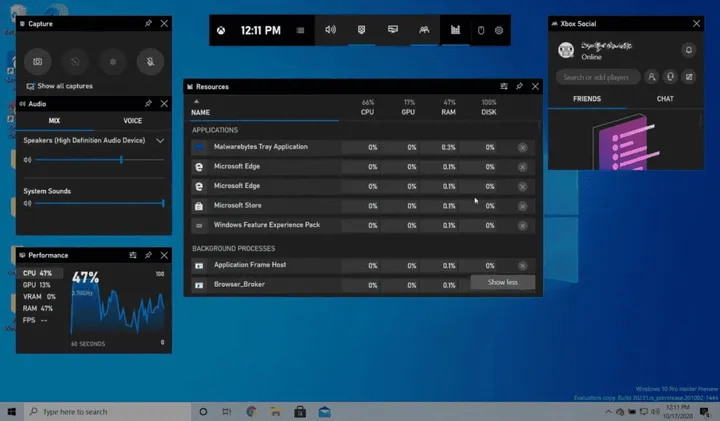Pin the Resources widget

(x=519, y=87)
